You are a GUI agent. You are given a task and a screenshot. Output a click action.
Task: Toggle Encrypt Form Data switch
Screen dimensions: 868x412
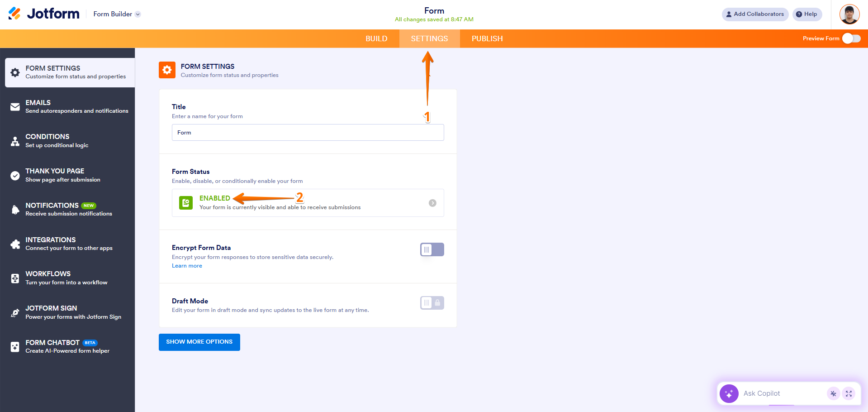(x=432, y=249)
